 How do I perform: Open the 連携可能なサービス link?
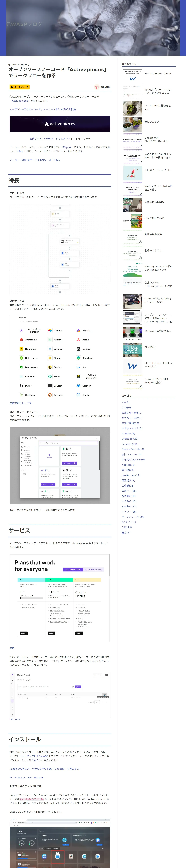pyautogui.click(x=20, y=403)
